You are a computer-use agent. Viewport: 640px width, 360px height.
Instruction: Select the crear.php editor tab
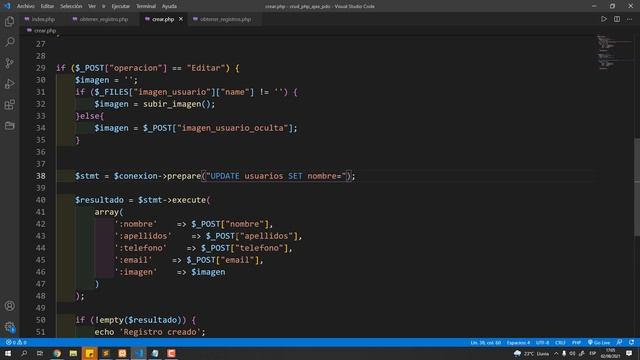tap(163, 19)
